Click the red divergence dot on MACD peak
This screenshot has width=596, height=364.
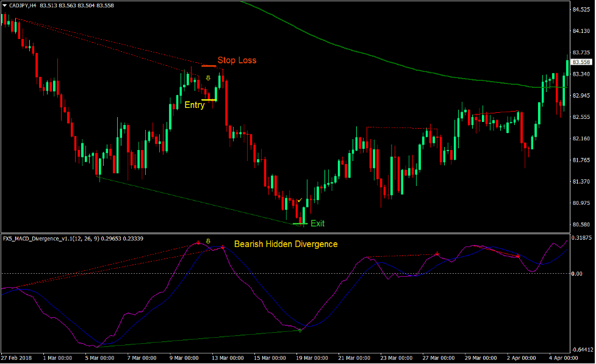click(197, 242)
